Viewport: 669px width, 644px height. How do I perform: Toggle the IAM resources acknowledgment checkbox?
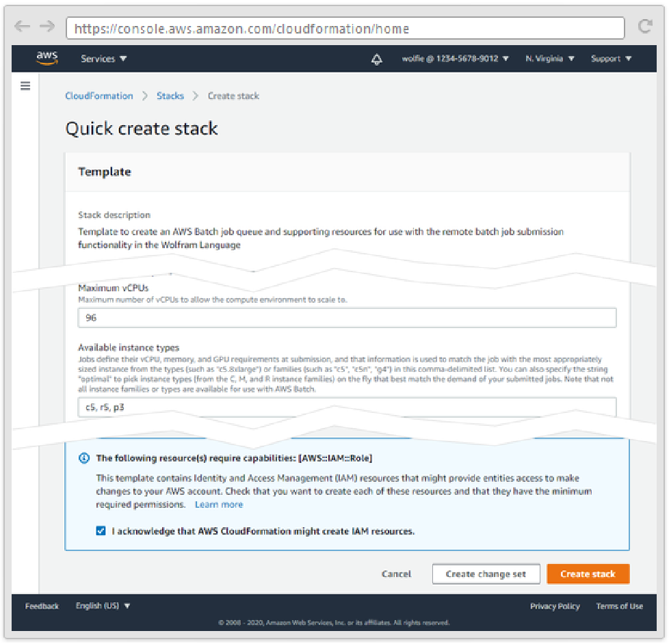[x=101, y=531]
